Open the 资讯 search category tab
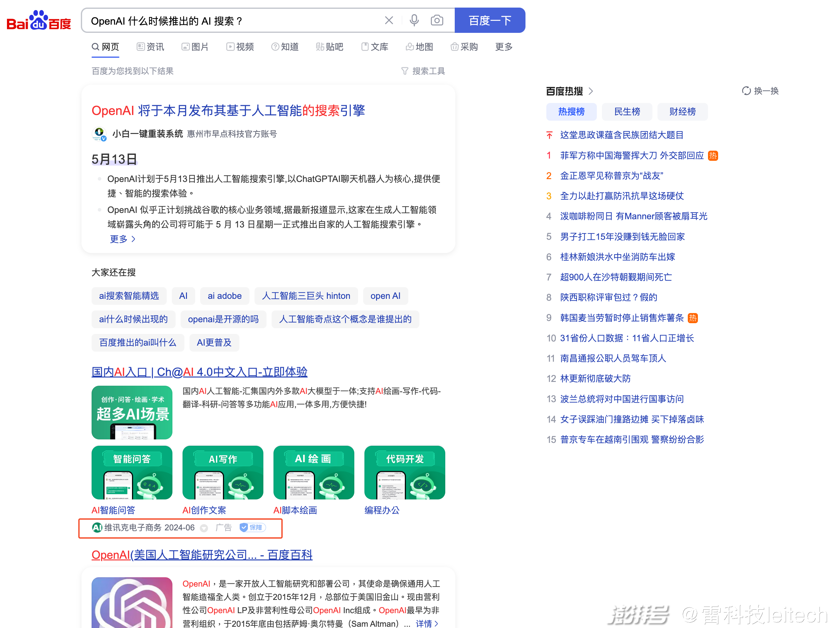Viewport: 840px width, 628px height. tap(150, 47)
